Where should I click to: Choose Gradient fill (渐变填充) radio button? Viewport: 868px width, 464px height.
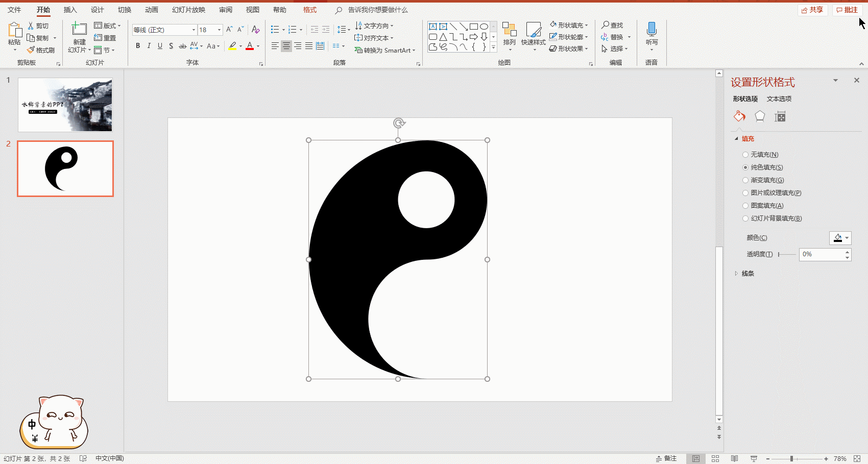coord(745,180)
